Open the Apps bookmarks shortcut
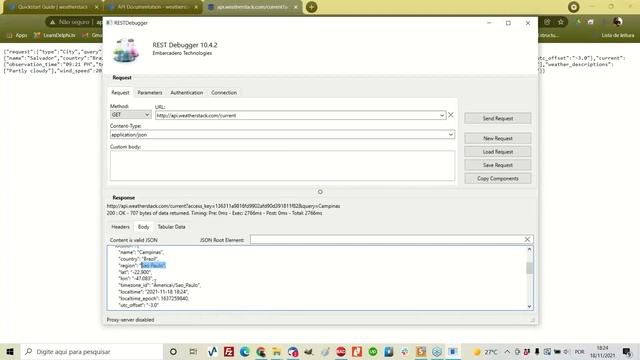 click(17, 36)
